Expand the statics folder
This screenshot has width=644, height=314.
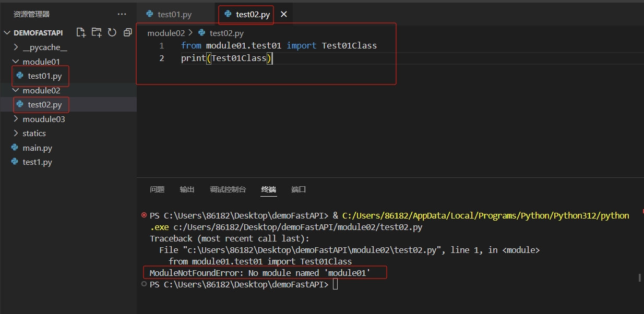[x=34, y=133]
